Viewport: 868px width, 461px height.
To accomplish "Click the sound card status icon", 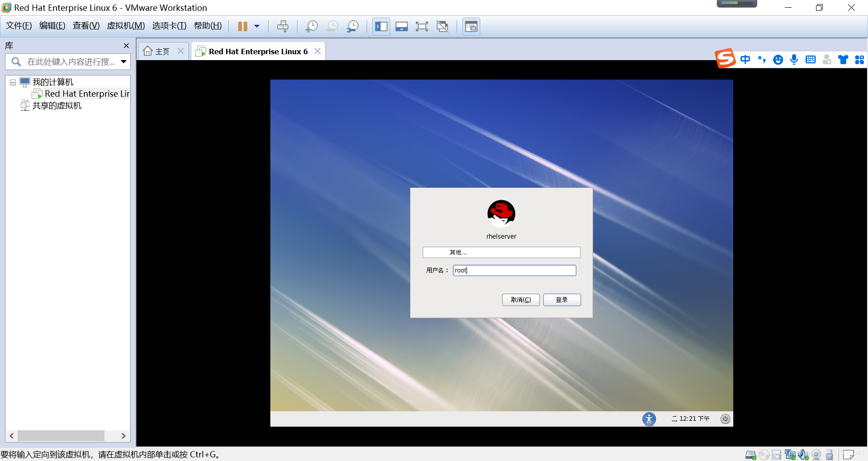I will coord(803,454).
